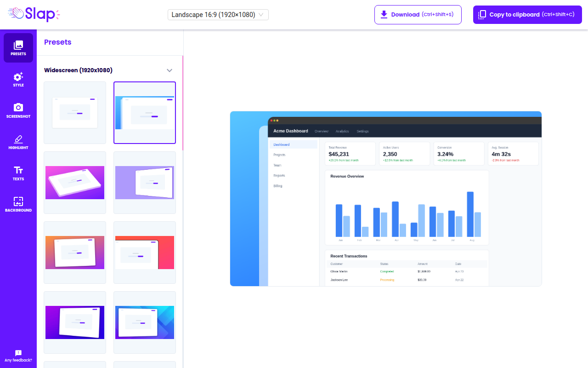
Task: Choose the pink-purple tilted 3D preset
Action: [x=75, y=183]
